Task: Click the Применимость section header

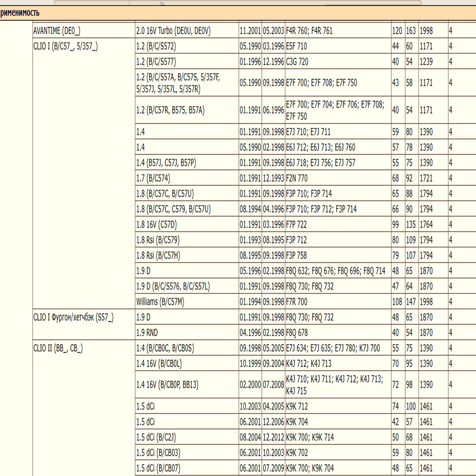Action: click(20, 13)
